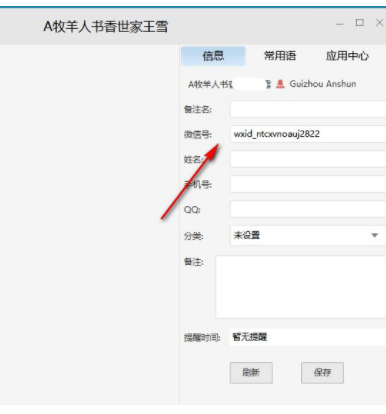
Task: Click the QQ input field
Action: click(308, 209)
